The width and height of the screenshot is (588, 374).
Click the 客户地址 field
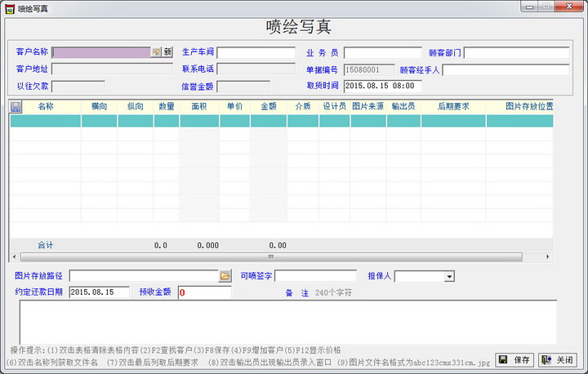coord(112,69)
